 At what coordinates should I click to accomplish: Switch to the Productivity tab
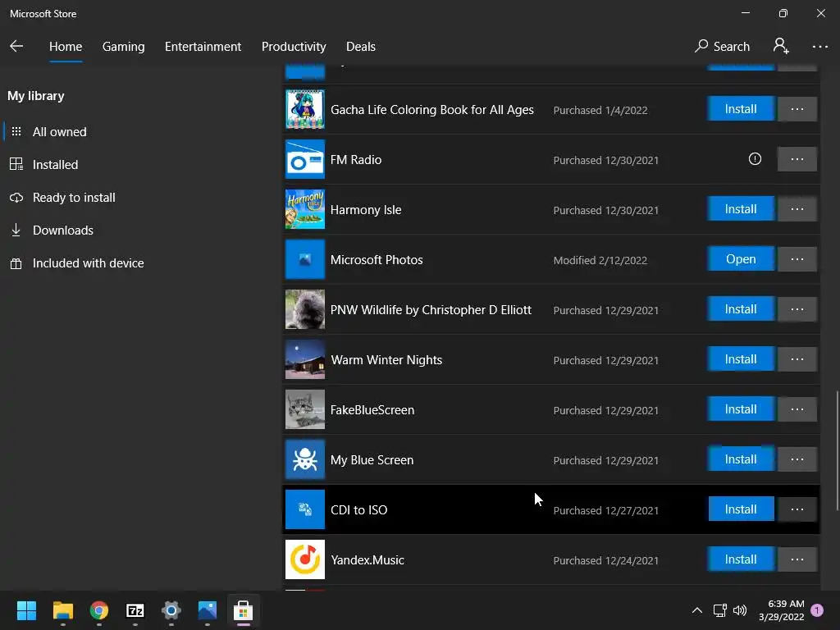[294, 47]
